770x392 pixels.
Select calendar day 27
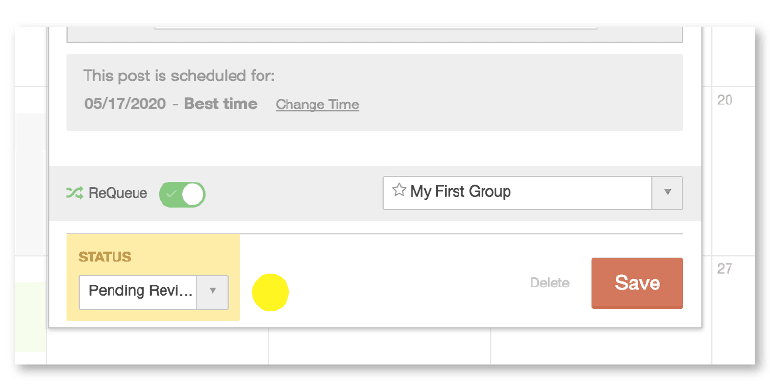725,269
